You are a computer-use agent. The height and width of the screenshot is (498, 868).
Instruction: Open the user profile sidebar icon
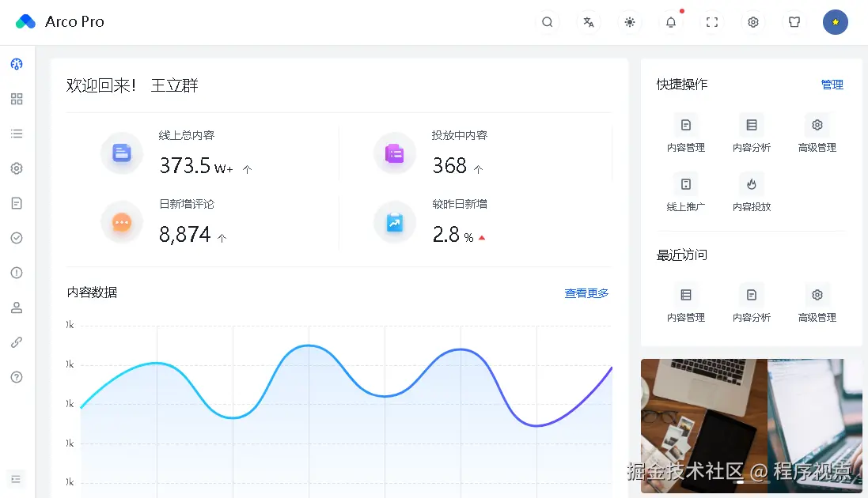pyautogui.click(x=17, y=307)
